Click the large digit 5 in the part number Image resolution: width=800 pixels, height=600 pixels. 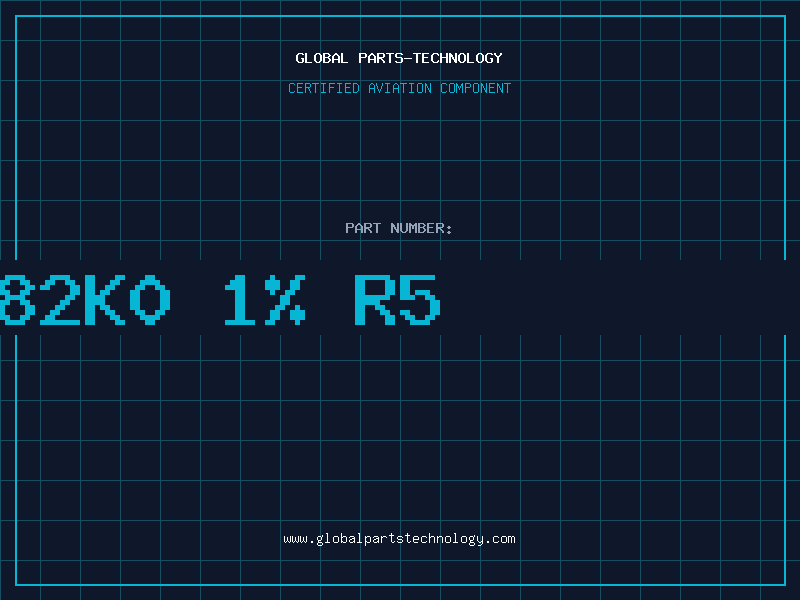pyautogui.click(x=420, y=300)
